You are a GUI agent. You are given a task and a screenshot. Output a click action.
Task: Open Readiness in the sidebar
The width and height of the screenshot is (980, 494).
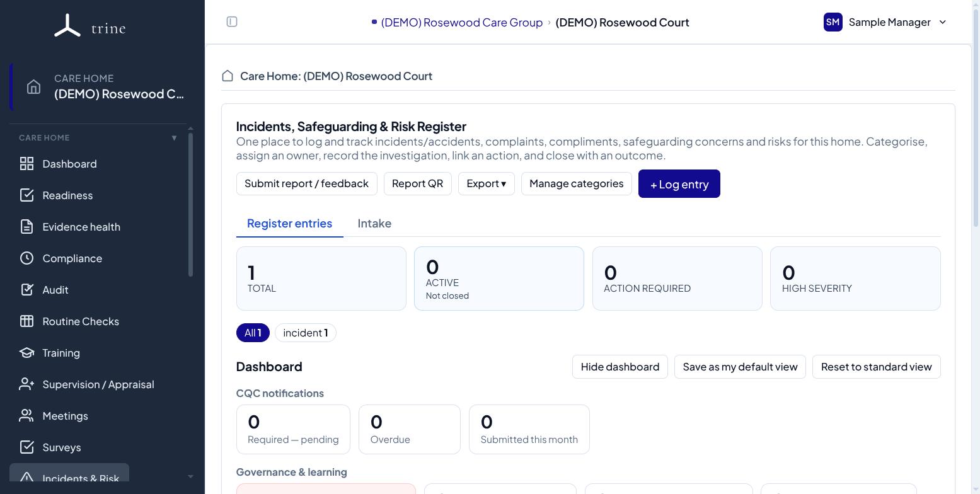[67, 195]
